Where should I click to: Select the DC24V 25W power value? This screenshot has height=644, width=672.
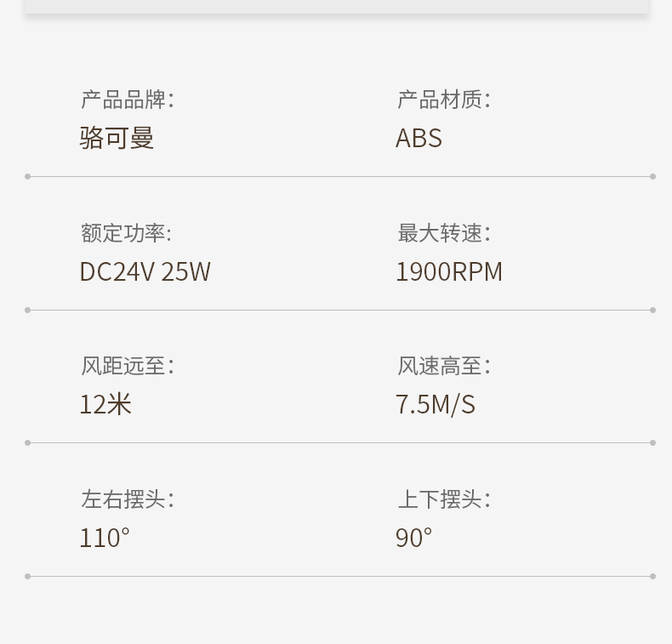145,271
